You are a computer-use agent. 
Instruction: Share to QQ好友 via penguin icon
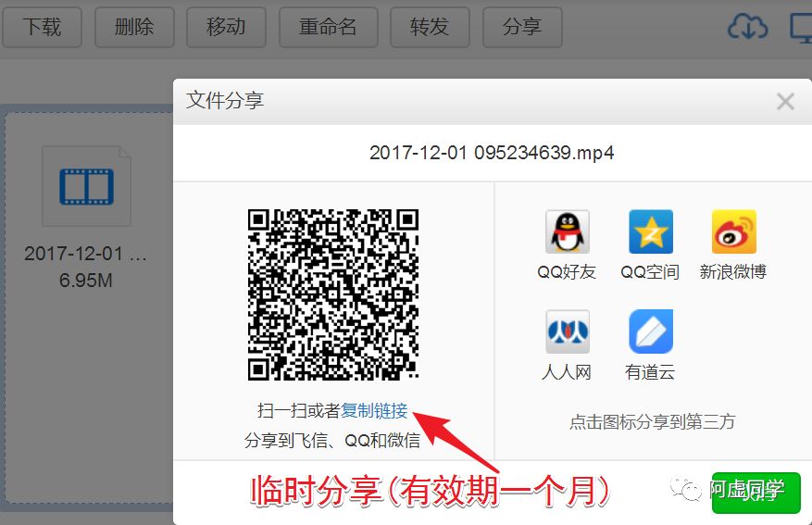click(x=567, y=231)
